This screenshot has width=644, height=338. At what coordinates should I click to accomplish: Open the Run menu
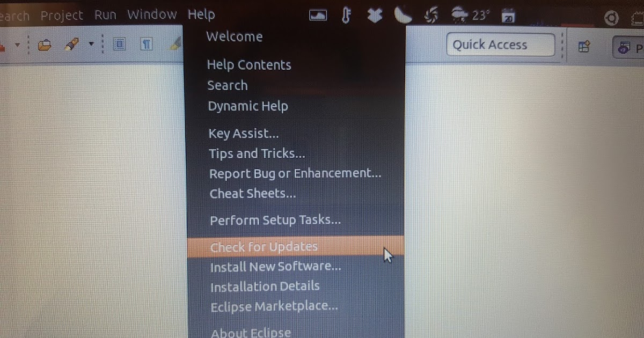click(x=105, y=14)
